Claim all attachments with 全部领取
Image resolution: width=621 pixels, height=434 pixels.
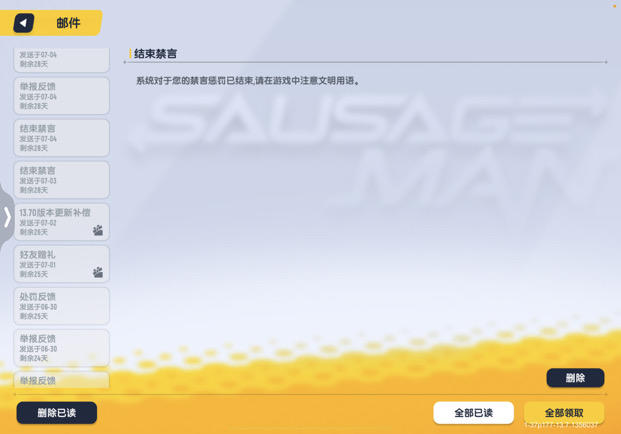[x=564, y=413]
